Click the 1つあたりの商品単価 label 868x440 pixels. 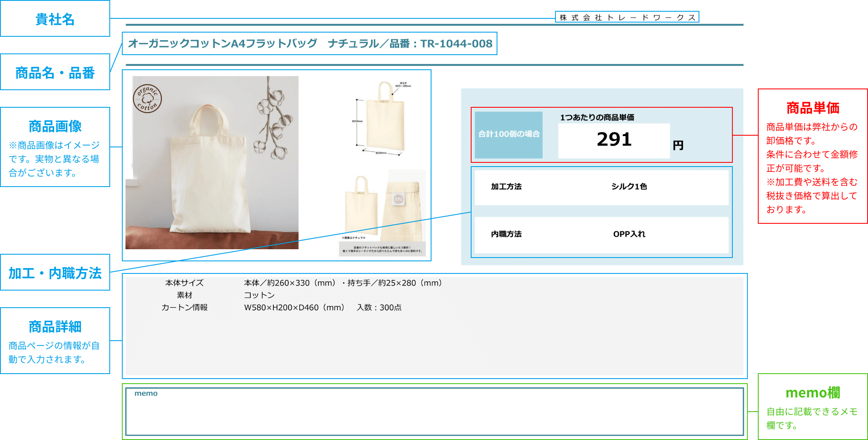pos(597,117)
